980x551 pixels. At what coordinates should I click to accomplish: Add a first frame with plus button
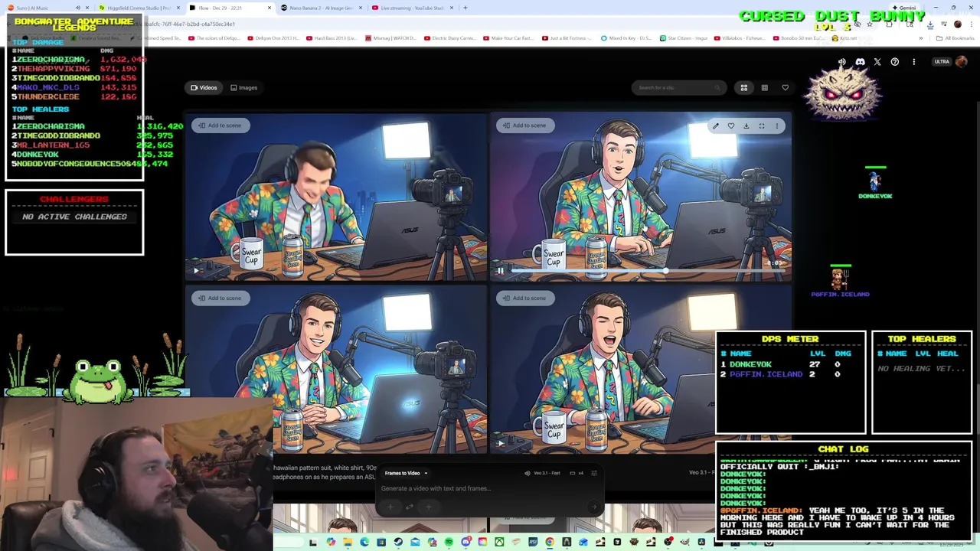coord(390,507)
